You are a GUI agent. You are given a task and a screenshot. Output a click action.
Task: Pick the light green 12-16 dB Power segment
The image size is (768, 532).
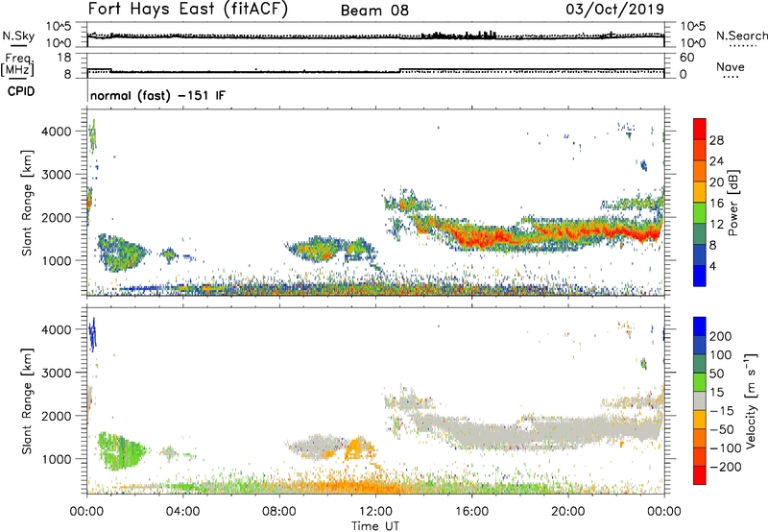[700, 213]
